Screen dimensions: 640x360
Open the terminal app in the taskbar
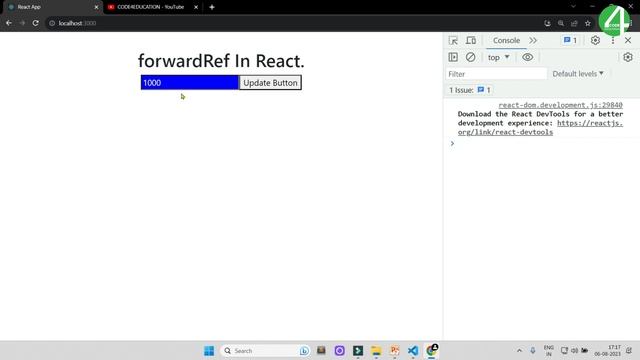click(x=358, y=351)
